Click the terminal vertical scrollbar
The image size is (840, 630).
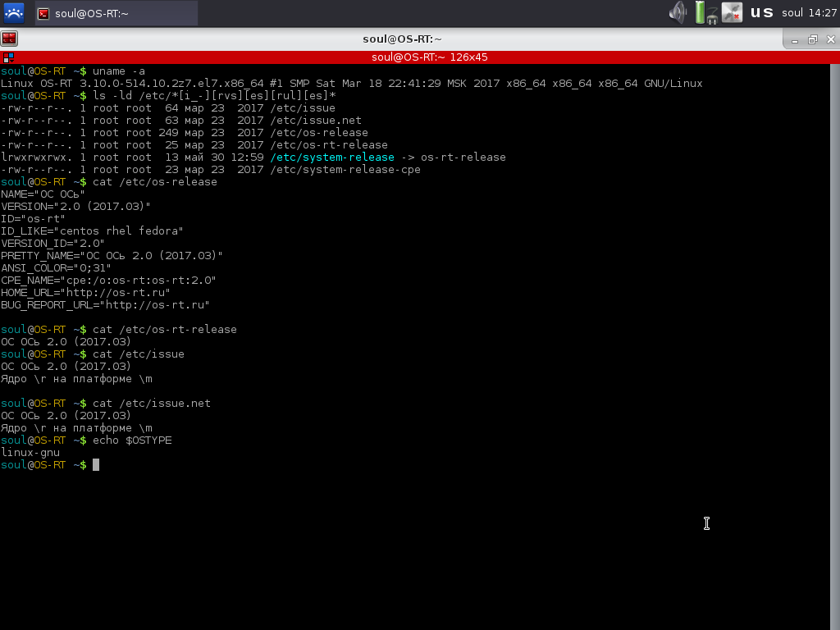(835, 347)
